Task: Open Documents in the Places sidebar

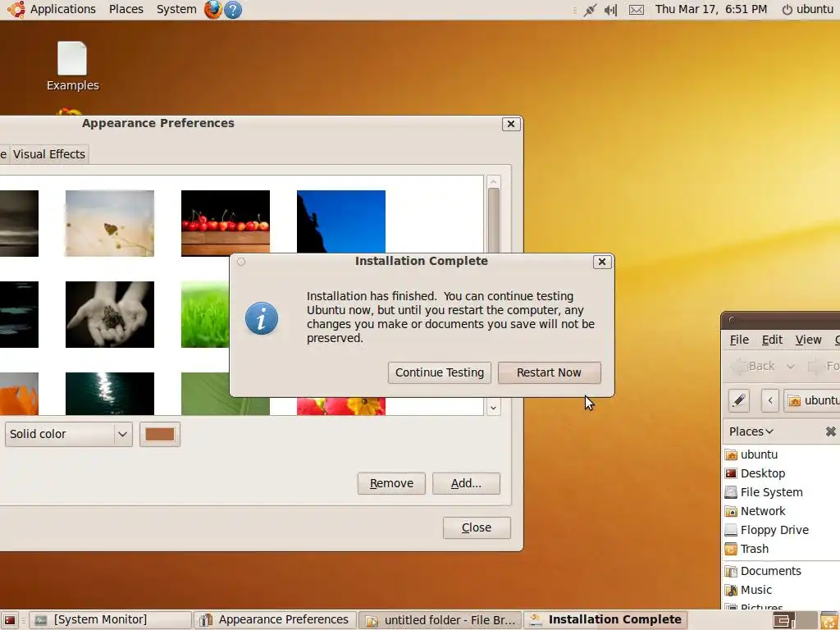Action: 763,571
